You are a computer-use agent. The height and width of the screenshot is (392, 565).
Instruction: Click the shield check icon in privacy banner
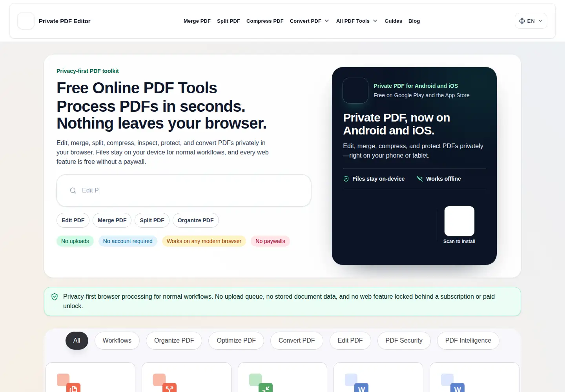pyautogui.click(x=55, y=297)
